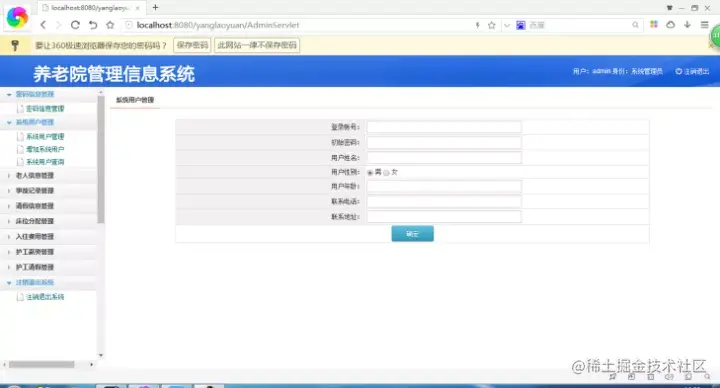
Task: Expand the 入住费用管理 group
Action: point(34,236)
